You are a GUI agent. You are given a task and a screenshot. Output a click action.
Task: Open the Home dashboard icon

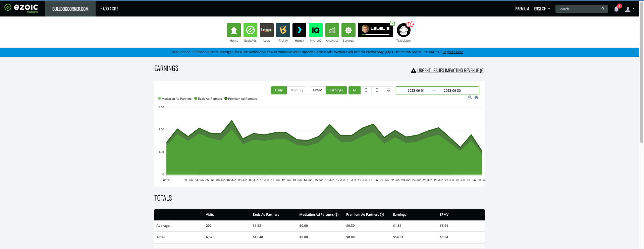pyautogui.click(x=234, y=30)
